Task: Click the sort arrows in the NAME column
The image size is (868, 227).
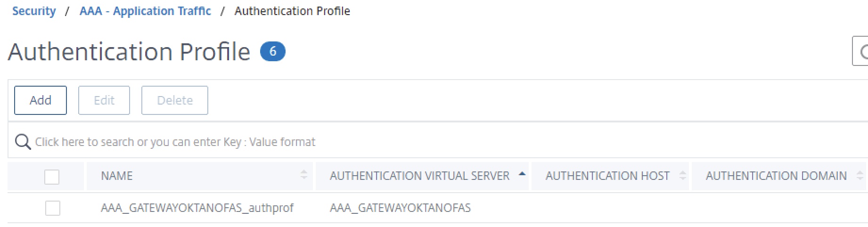Action: tap(304, 175)
